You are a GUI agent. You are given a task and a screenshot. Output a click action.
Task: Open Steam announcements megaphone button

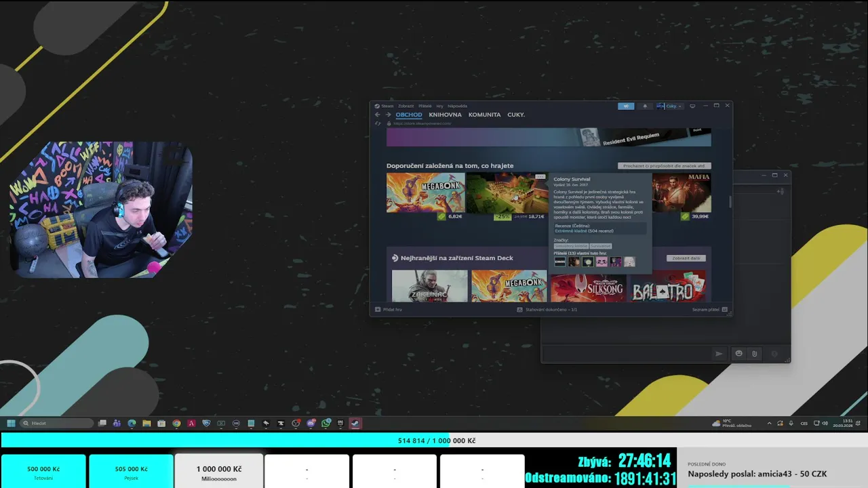tap(626, 106)
